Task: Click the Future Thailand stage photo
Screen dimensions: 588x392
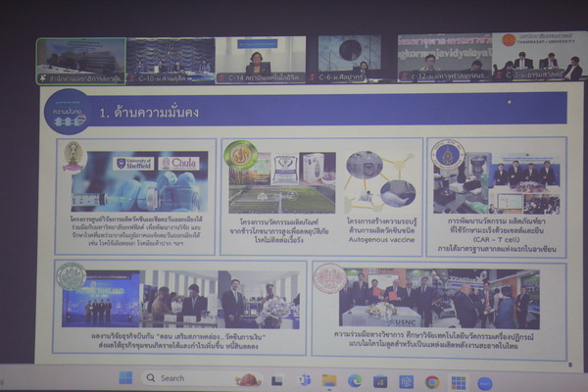Action: 101,299
